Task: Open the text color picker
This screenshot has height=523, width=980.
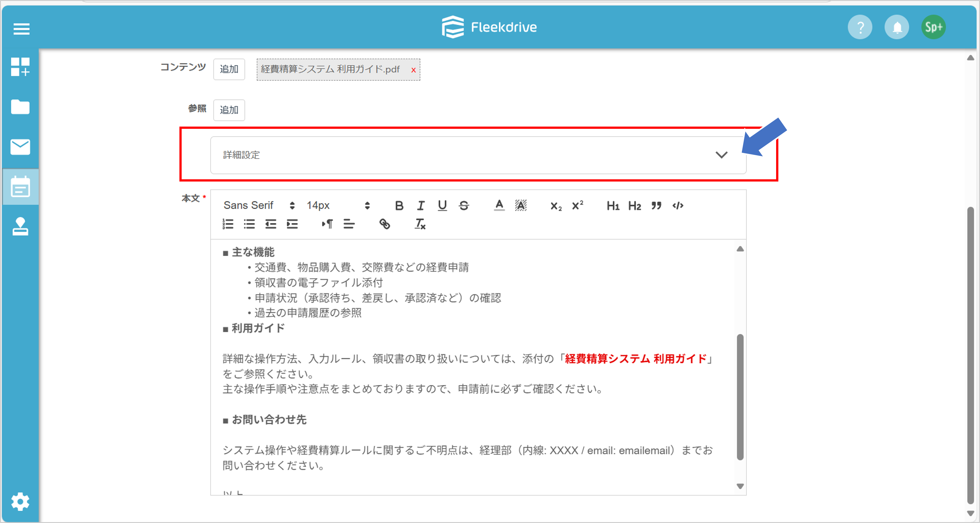Action: [499, 206]
